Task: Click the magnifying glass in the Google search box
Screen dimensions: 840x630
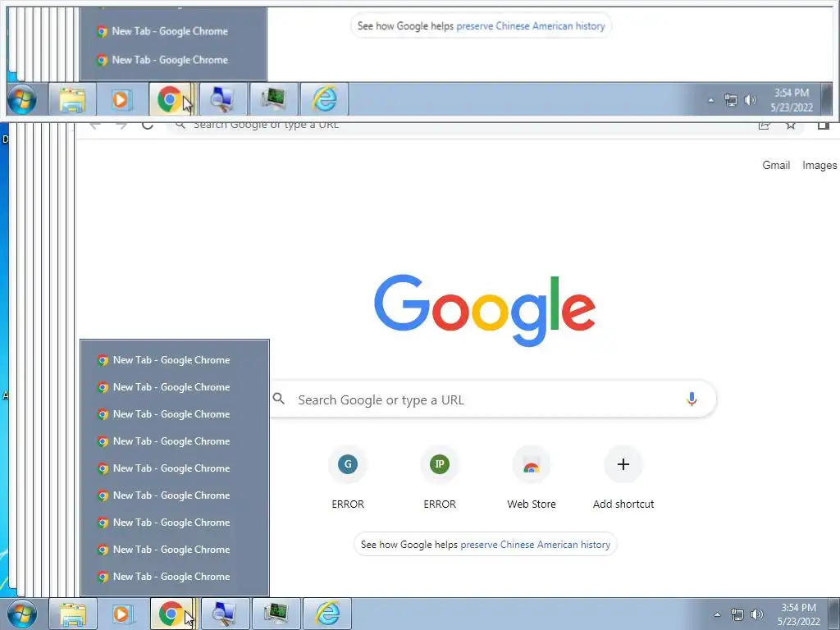Action: pyautogui.click(x=279, y=399)
